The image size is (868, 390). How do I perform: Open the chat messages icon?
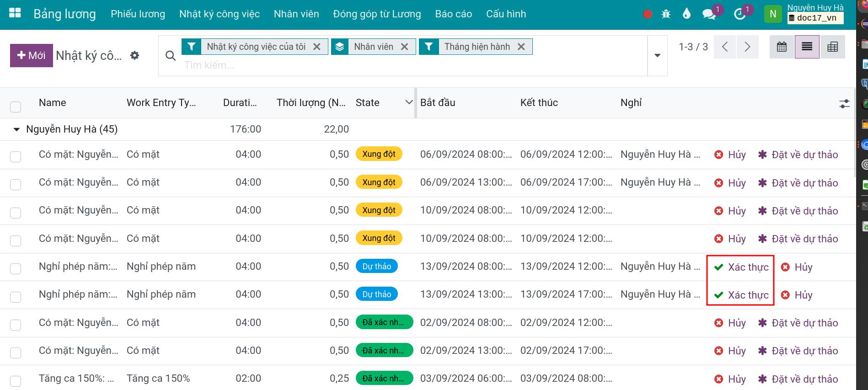[x=709, y=14]
